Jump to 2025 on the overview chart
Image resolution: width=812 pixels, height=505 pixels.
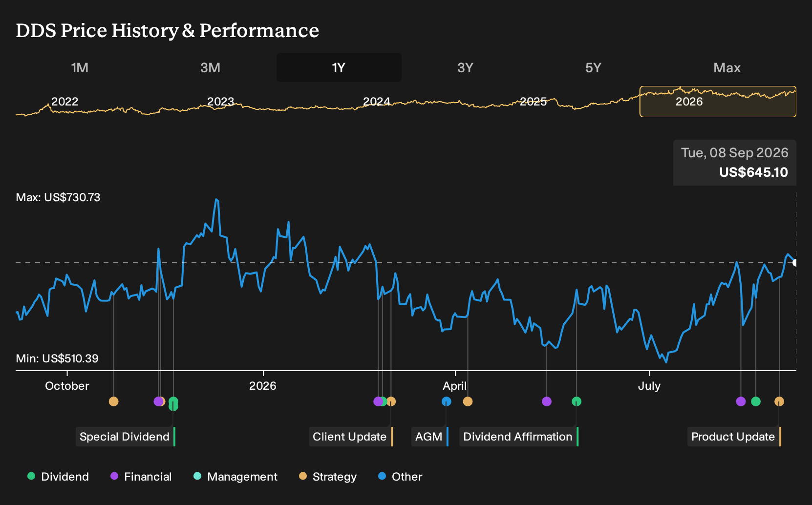click(x=533, y=102)
